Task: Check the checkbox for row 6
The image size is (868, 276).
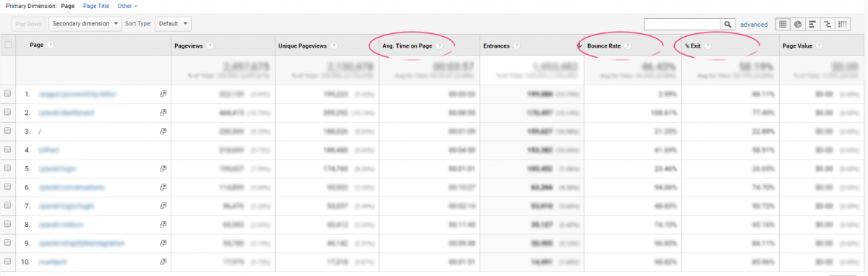Action: pos(7,186)
